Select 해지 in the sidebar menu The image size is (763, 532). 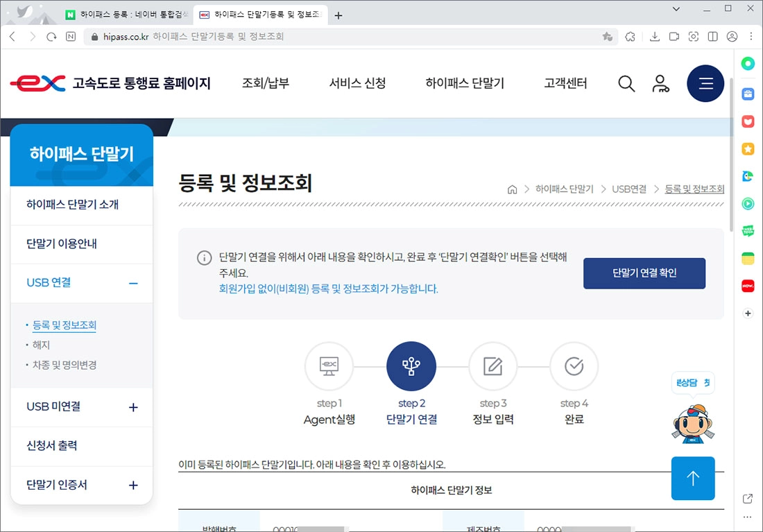(40, 344)
